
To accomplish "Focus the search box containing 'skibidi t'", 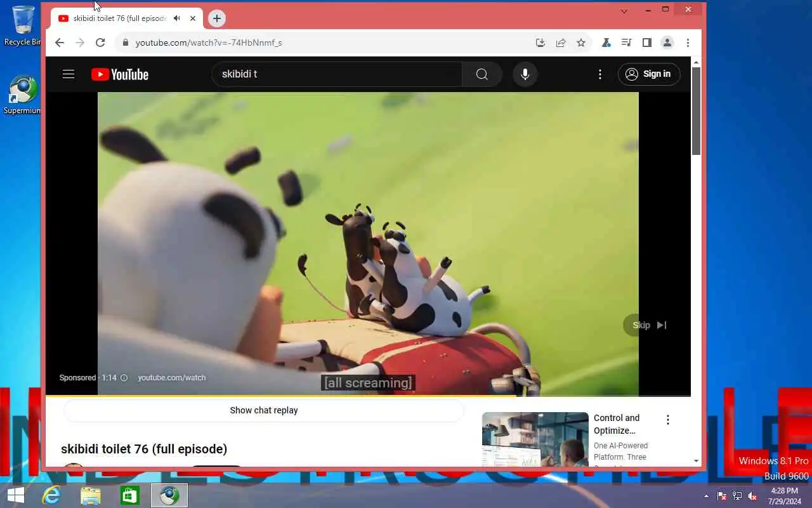I will [x=337, y=74].
